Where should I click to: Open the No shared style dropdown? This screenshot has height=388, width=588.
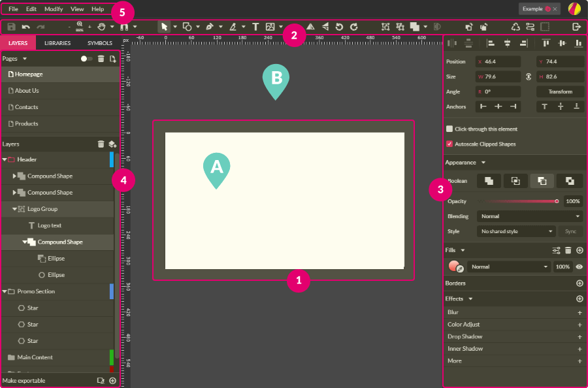(x=516, y=231)
